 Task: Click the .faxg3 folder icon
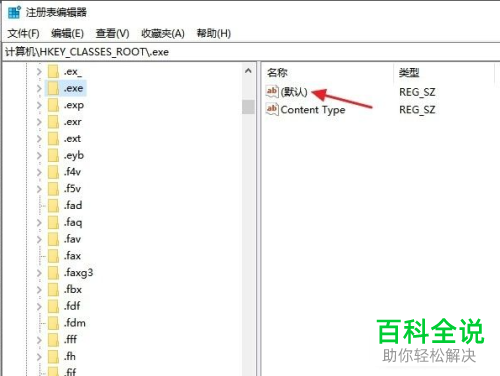[x=53, y=272]
